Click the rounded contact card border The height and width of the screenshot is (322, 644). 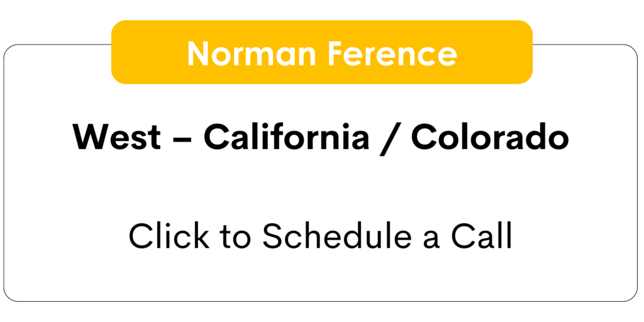[x=4, y=172]
